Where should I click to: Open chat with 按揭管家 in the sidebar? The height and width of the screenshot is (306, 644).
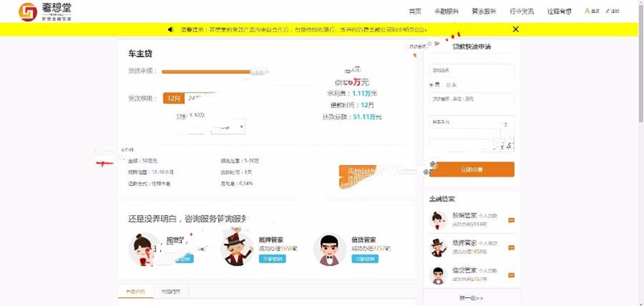point(511,220)
